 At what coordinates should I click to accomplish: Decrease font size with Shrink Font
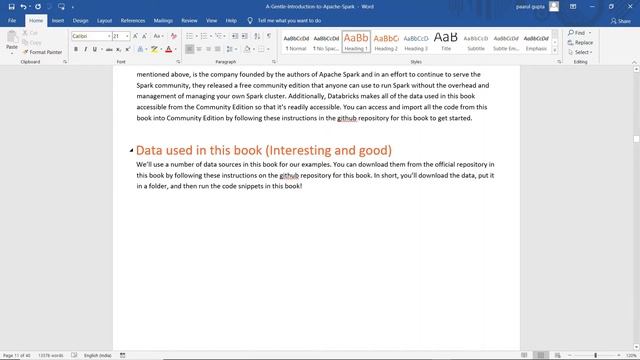(144, 36)
